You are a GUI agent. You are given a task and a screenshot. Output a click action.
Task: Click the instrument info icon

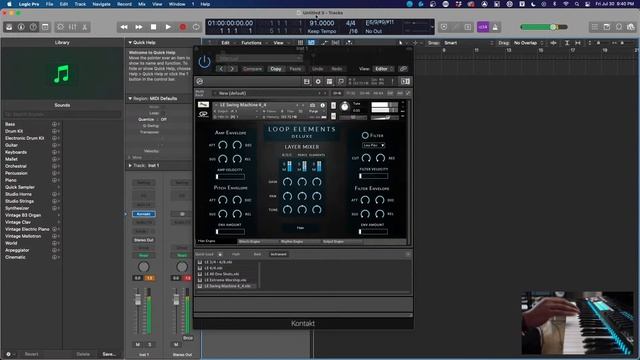point(322,105)
